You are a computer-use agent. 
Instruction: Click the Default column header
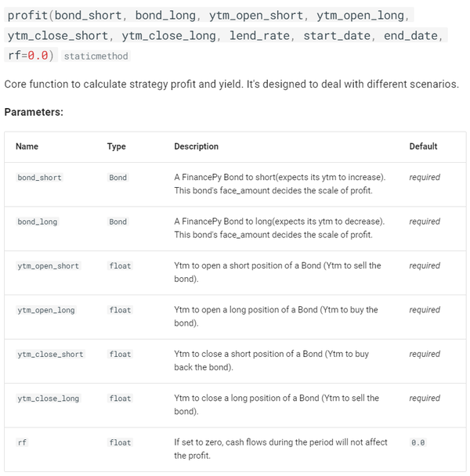tap(423, 146)
